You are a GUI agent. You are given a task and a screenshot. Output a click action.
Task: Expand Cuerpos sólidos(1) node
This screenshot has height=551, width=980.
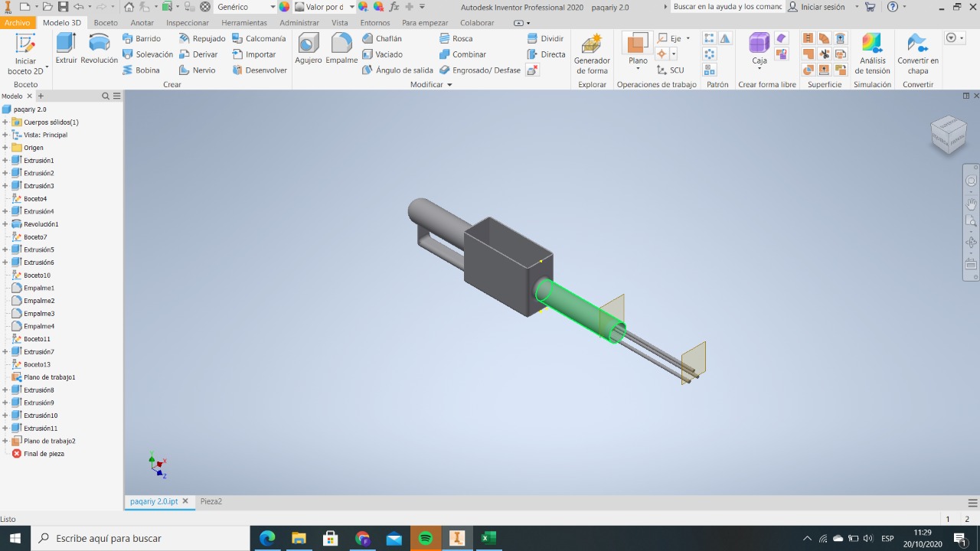(x=5, y=122)
